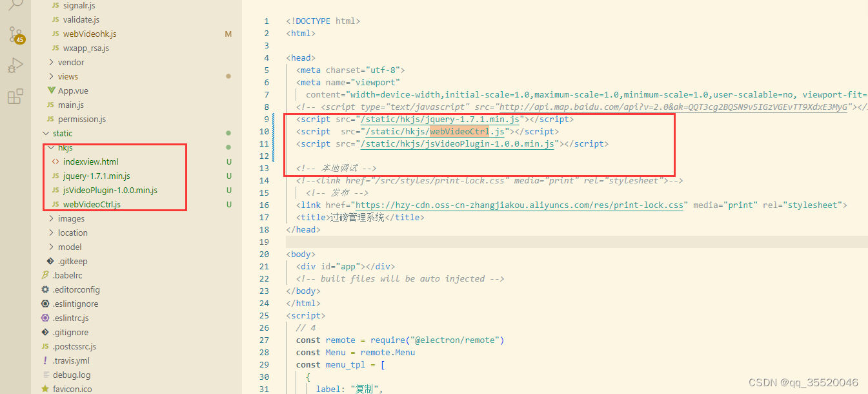Click the gear icon beside .editorconfig
The image size is (868, 394).
point(45,289)
